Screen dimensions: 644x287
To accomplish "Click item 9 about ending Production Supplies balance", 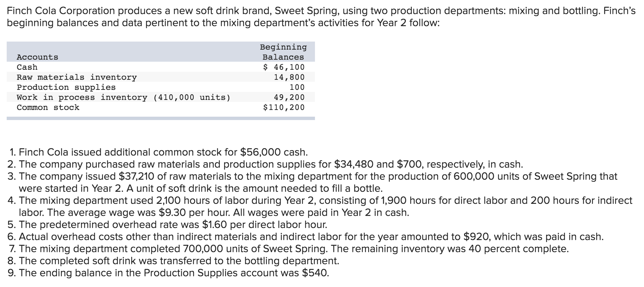I will (168, 273).
